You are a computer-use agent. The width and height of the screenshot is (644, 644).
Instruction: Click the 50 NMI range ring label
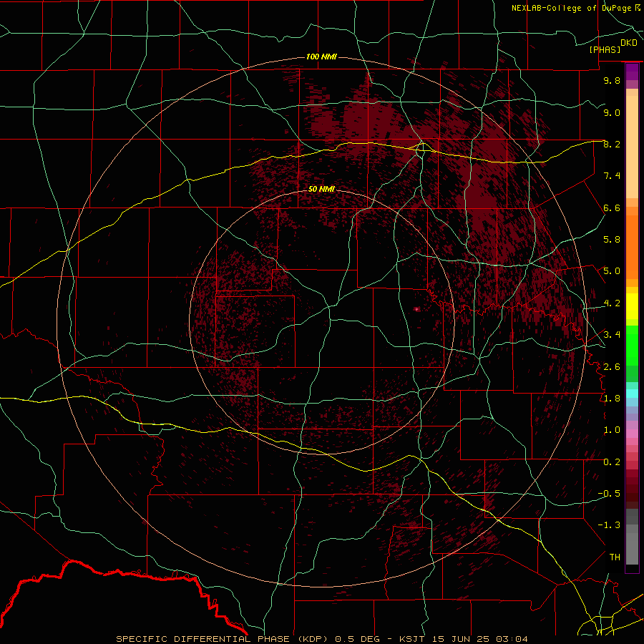point(321,189)
